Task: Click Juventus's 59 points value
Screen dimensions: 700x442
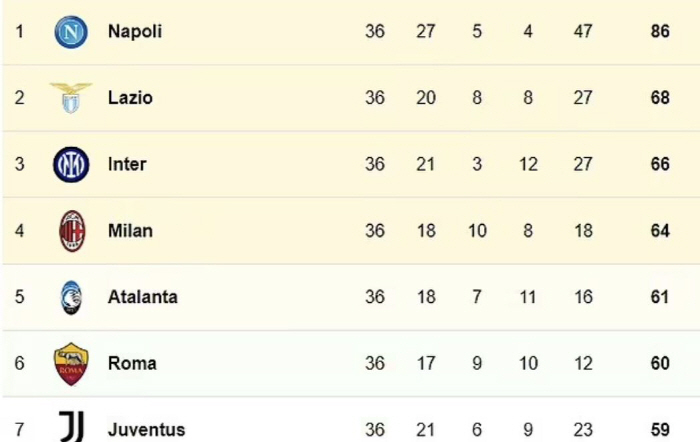Action: pos(660,429)
